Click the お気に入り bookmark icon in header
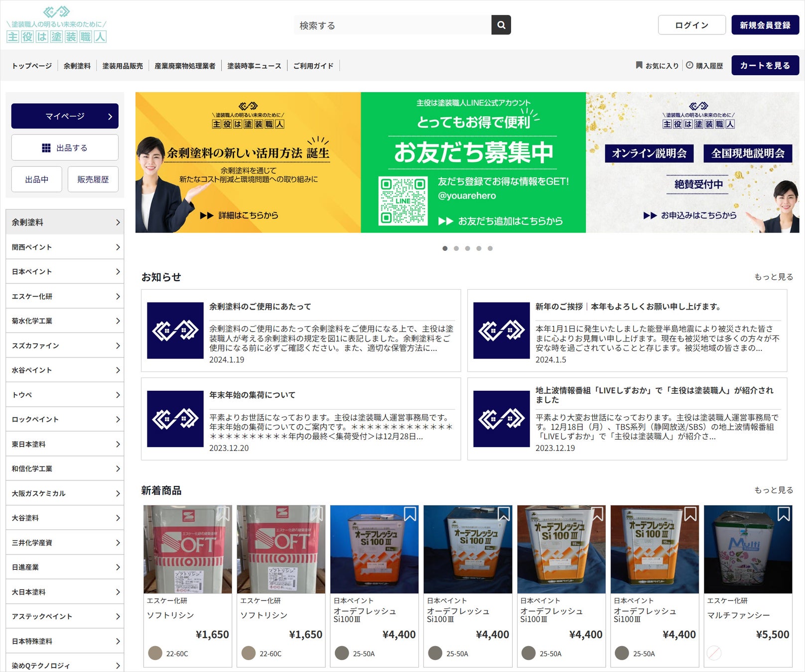This screenshot has height=672, width=805. (x=639, y=65)
